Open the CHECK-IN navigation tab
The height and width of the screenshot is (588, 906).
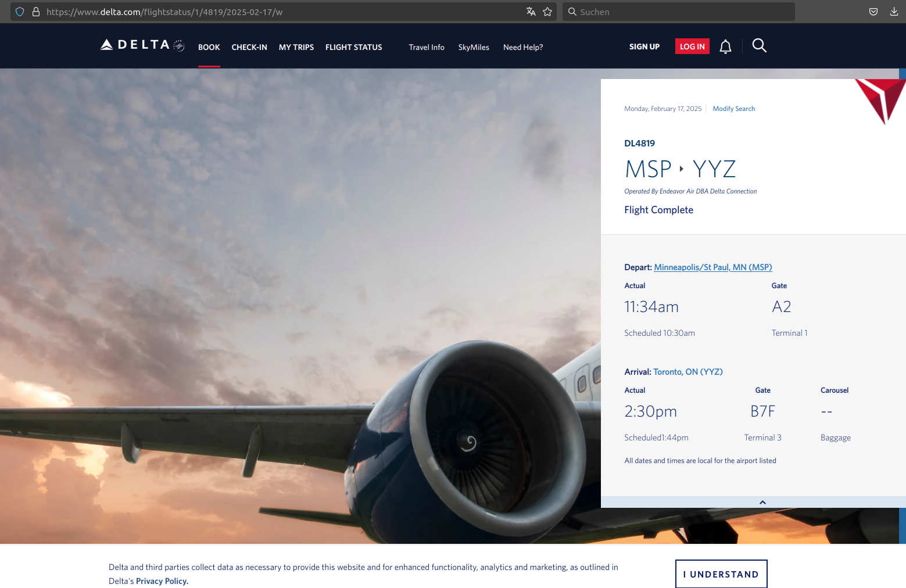click(249, 47)
